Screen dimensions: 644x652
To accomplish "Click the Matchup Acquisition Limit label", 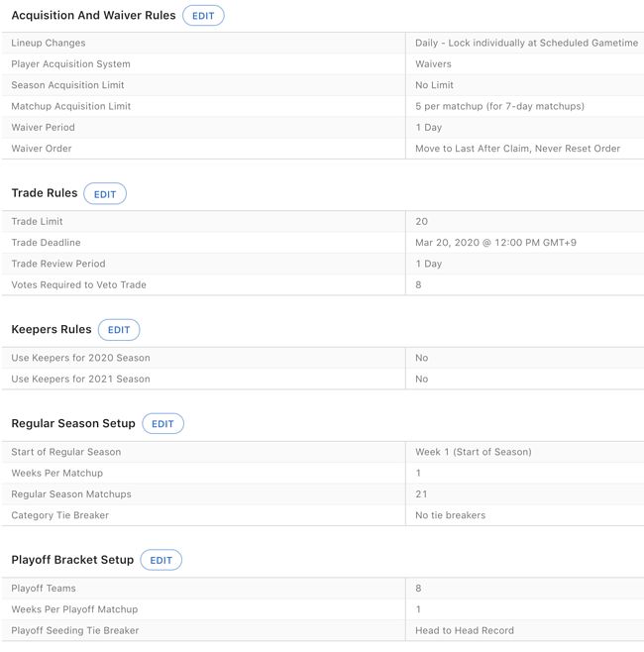I will pos(70,106).
